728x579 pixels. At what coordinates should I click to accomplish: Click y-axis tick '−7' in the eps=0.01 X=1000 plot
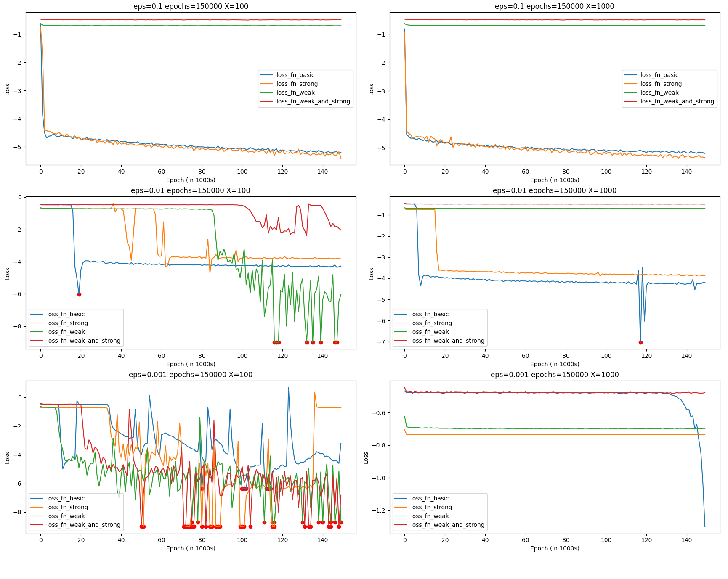[382, 342]
